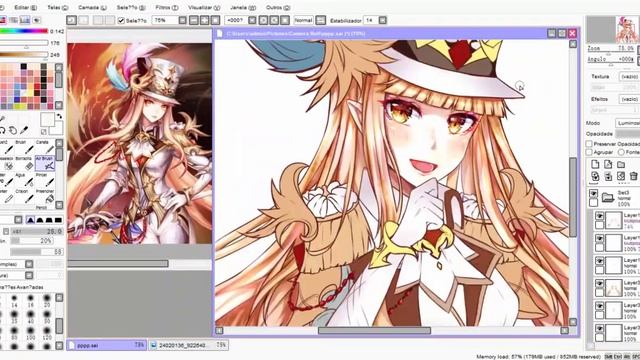Viewport: 640px width, 360px height.
Task: Open the Janela menu
Action: (243, 7)
